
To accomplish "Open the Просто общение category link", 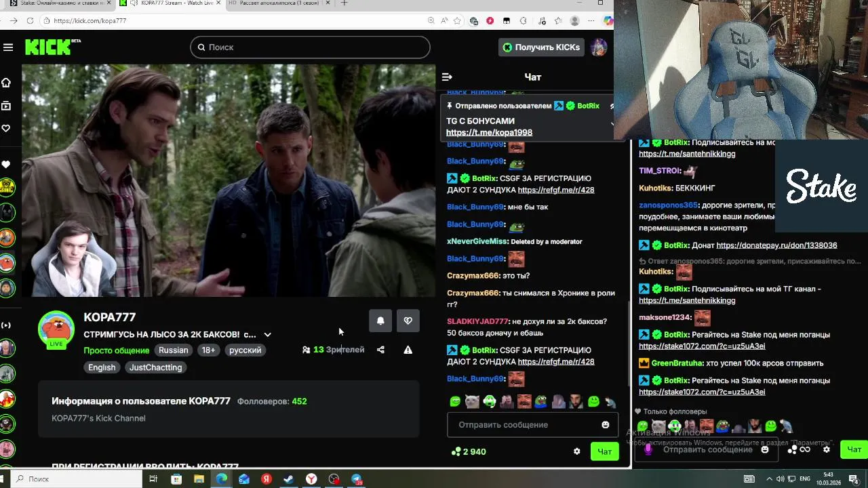I will [x=117, y=350].
